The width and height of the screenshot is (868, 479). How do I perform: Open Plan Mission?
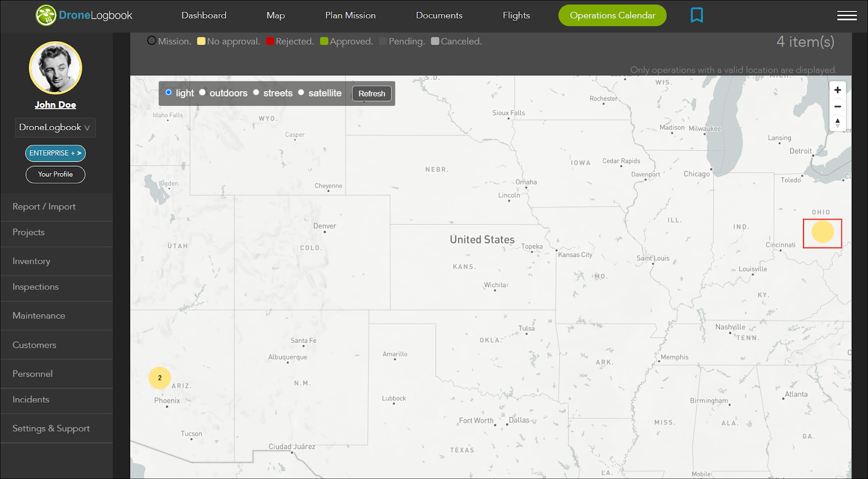[x=350, y=15]
